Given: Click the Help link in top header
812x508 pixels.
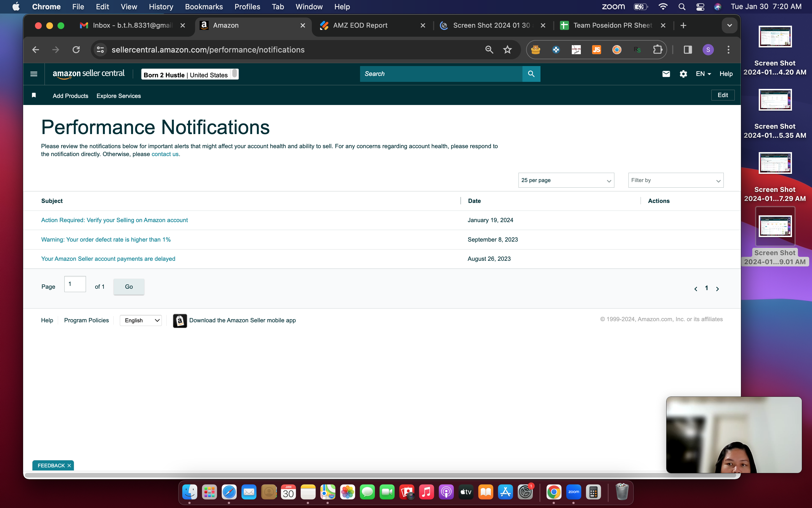Looking at the screenshot, I should [726, 74].
